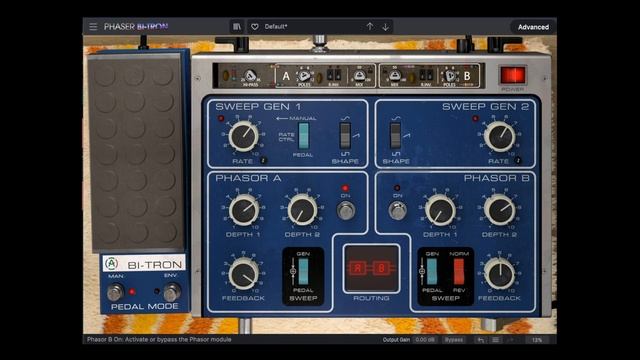Adjust Phasor B MIX knob
The image size is (640, 360).
point(394,76)
